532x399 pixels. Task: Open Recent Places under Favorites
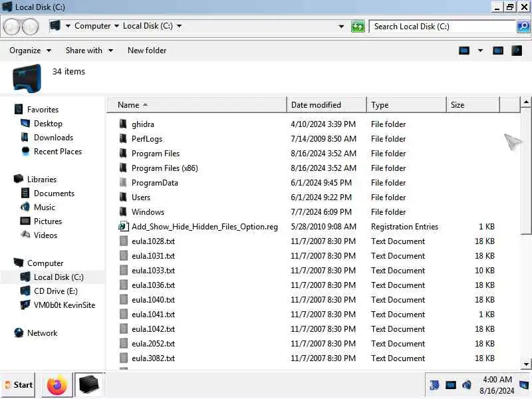58,152
